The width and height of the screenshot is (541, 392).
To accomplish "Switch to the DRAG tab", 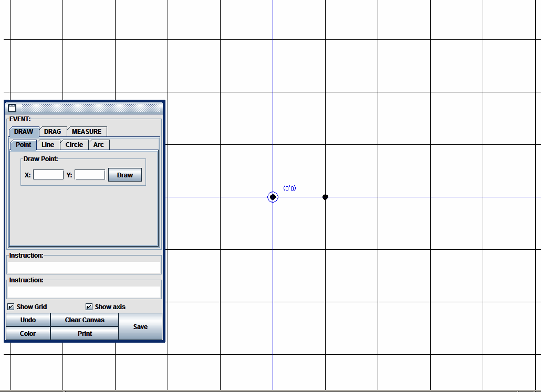I will pos(53,132).
